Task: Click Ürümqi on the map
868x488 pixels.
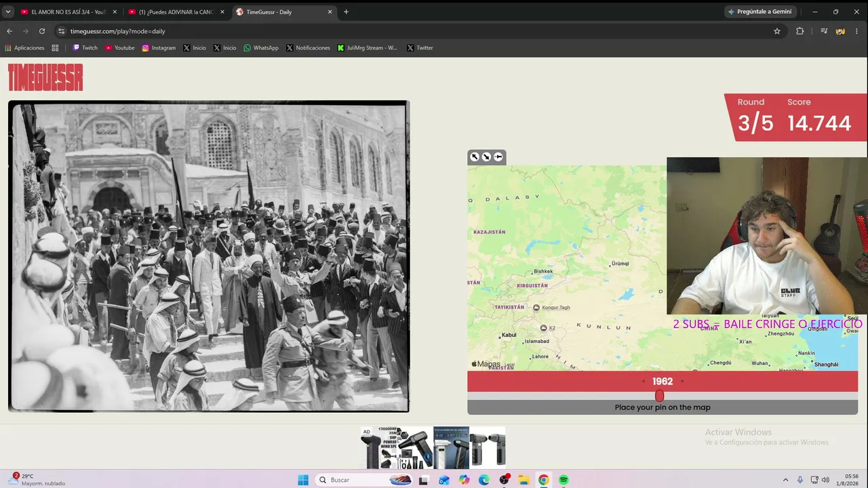Action: [x=620, y=263]
